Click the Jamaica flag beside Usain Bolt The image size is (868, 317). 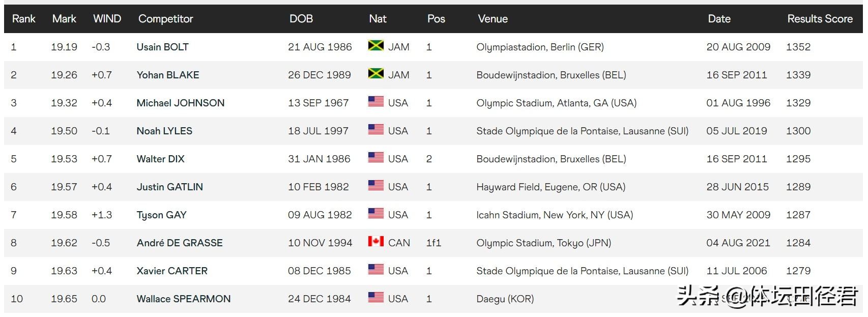375,46
